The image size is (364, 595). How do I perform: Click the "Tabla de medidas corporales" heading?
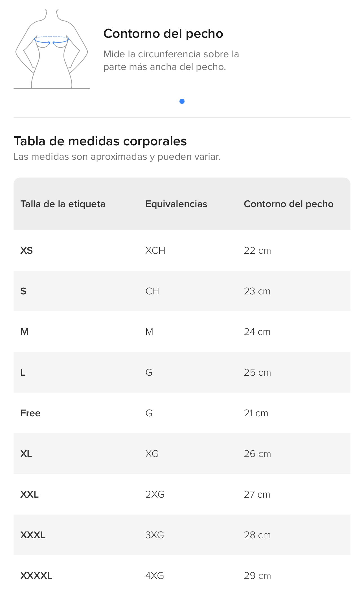[x=100, y=141]
